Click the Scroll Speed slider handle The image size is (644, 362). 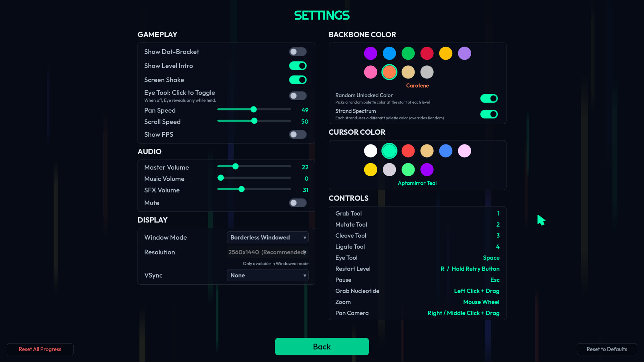tap(254, 121)
